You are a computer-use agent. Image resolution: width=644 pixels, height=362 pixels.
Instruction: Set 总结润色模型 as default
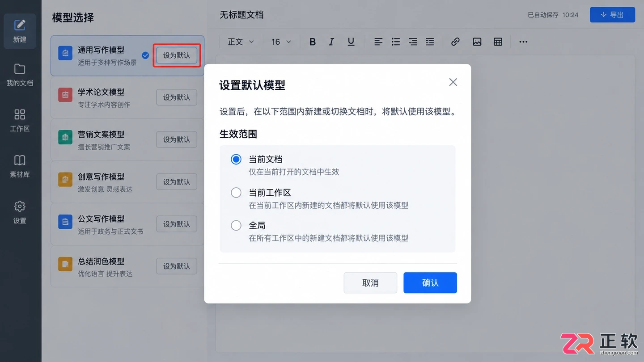coord(177,266)
